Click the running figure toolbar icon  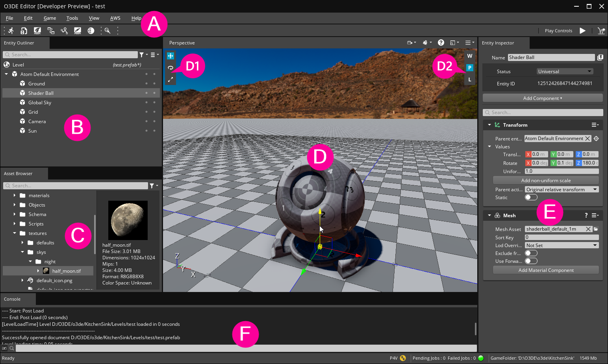click(11, 31)
